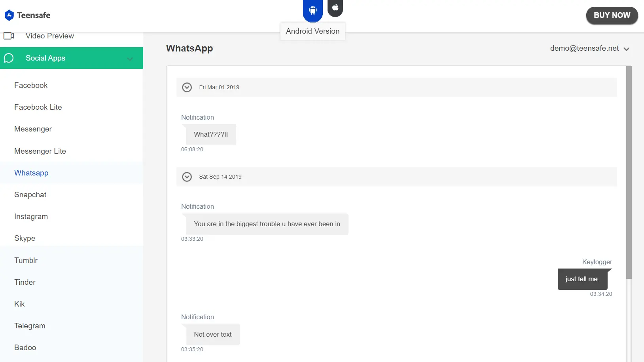644x362 pixels.
Task: Click the conversation panel vertical scrollbar
Action: pyautogui.click(x=629, y=172)
